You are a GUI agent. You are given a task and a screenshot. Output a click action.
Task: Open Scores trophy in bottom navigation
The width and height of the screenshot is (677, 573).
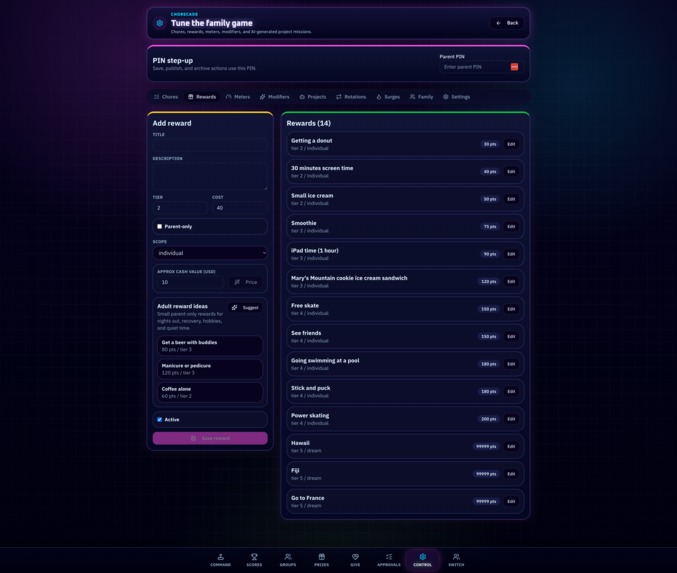click(x=254, y=560)
